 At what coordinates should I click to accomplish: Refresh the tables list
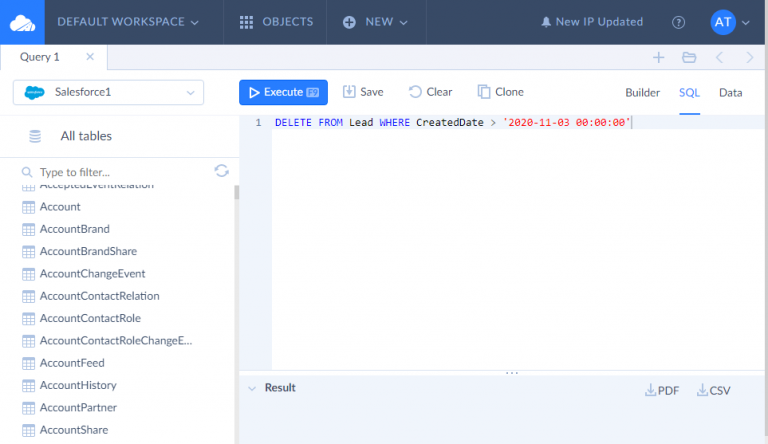pos(222,171)
